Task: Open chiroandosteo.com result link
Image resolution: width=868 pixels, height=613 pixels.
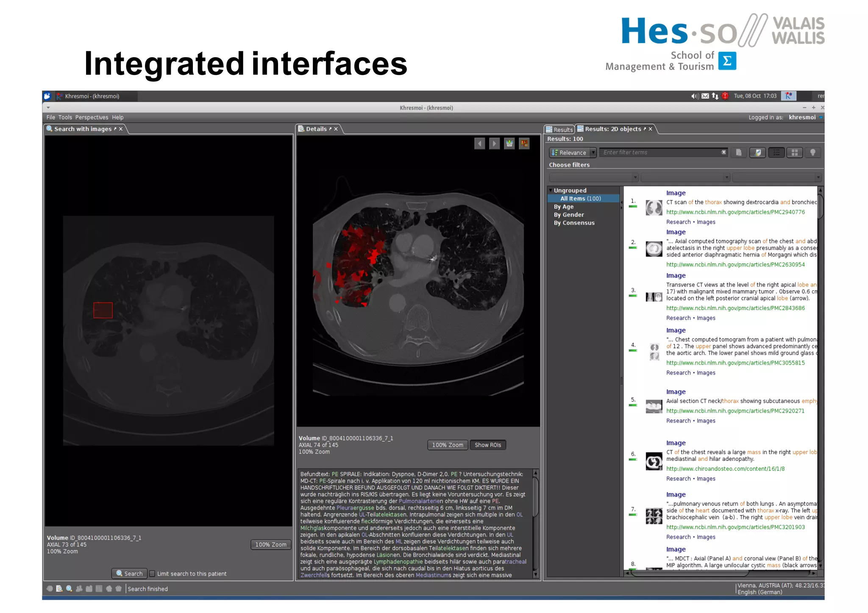Action: point(725,469)
